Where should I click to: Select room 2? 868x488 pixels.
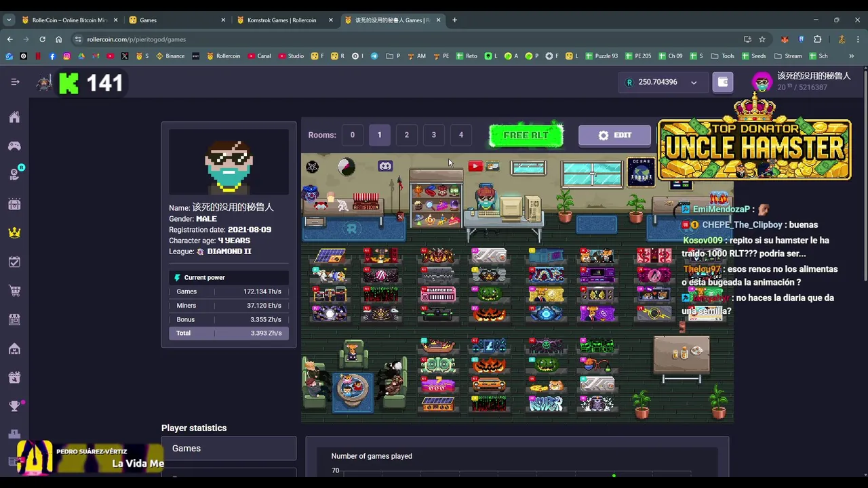(407, 135)
